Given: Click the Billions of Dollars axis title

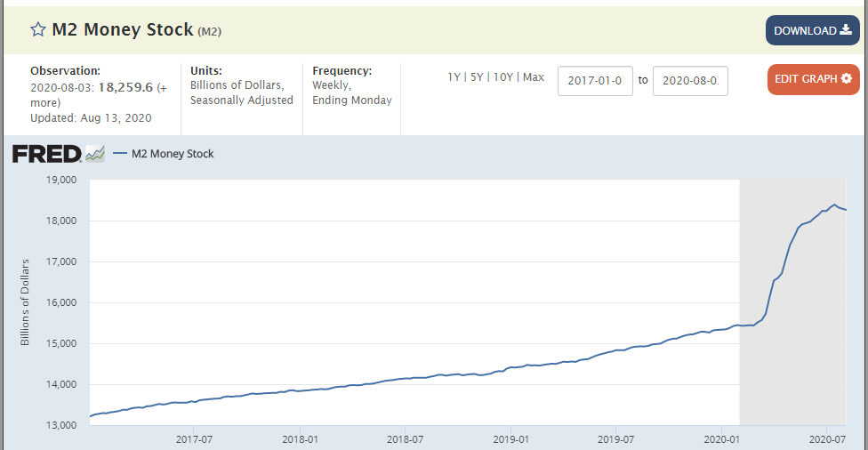Looking at the screenshot, I should coord(25,302).
